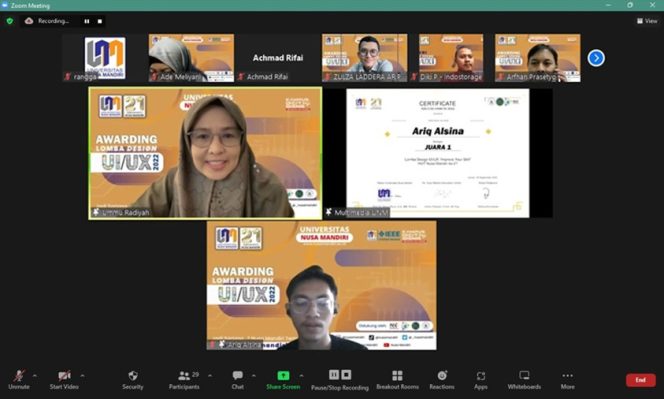The image size is (664, 399).
Task: Click the bottom center participant video tile
Action: [321, 285]
